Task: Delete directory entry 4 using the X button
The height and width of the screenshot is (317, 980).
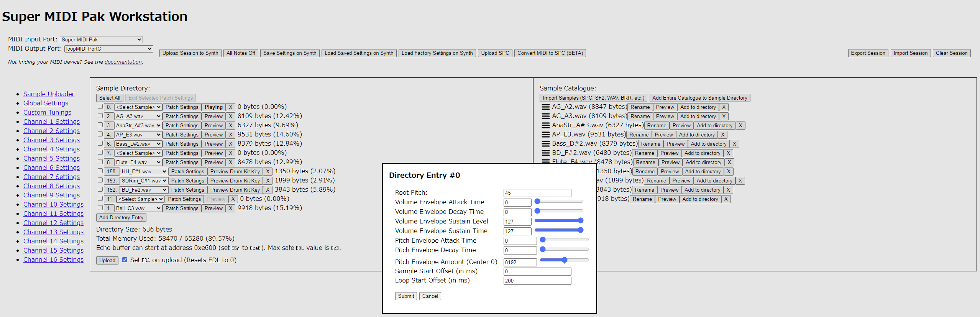Action: point(230,135)
